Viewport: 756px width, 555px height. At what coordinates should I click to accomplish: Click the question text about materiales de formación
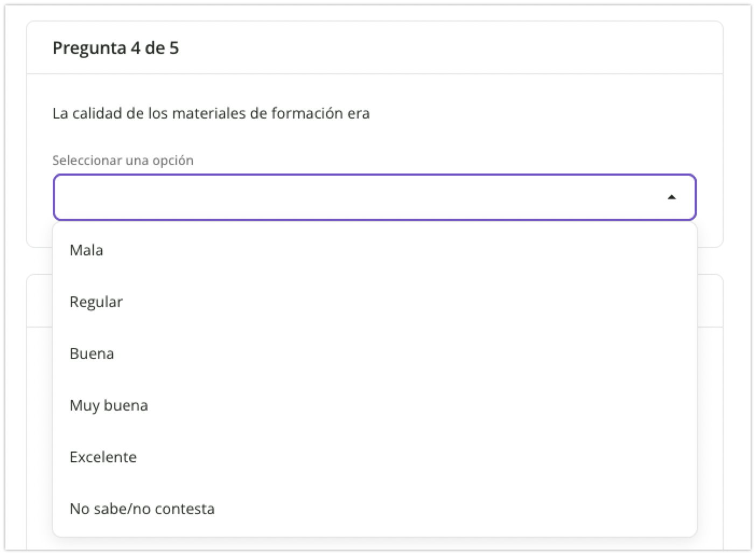click(x=211, y=114)
